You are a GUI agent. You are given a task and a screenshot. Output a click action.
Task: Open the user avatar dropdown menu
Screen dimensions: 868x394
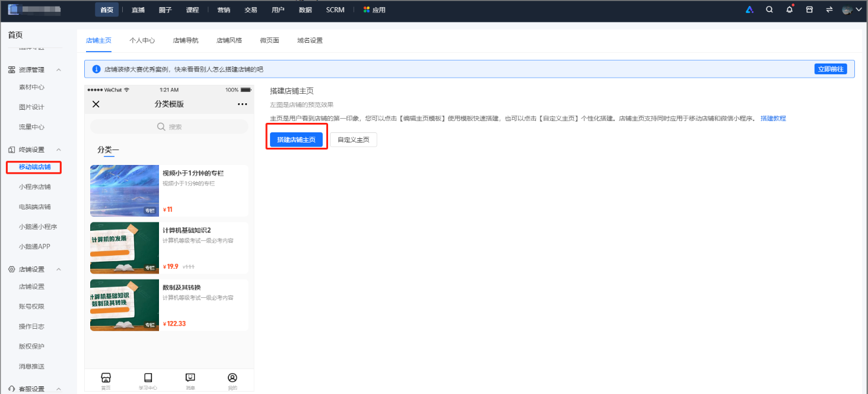coord(852,9)
